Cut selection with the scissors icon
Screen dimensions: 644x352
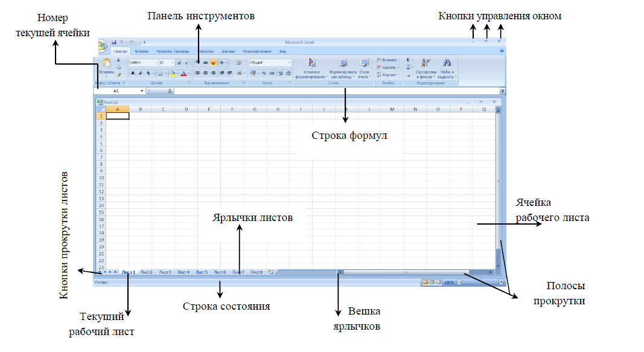(x=119, y=60)
